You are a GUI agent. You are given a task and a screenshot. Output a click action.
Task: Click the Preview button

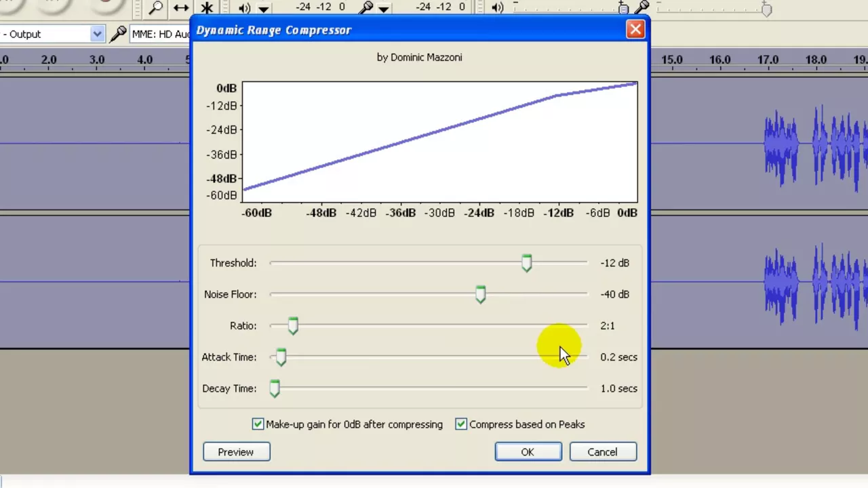tap(236, 452)
